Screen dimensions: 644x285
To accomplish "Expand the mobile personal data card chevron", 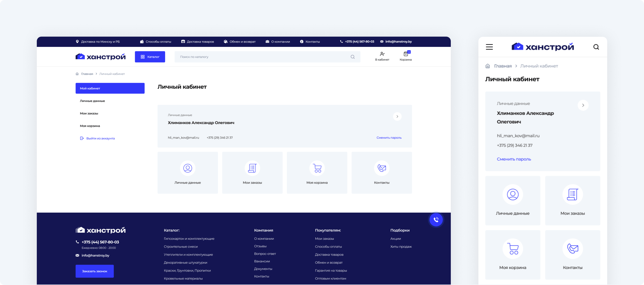I will tap(583, 105).
